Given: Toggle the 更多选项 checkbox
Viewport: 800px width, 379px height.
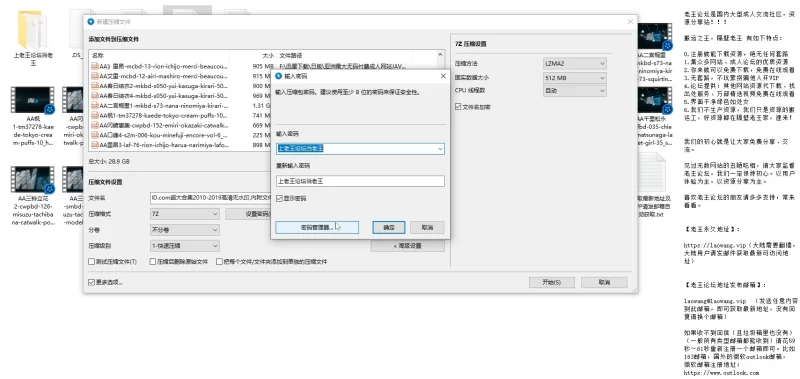Looking at the screenshot, I should pyautogui.click(x=92, y=282).
